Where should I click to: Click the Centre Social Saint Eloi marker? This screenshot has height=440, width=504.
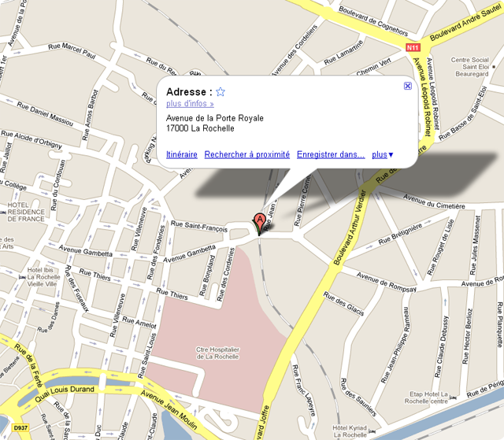tap(494, 67)
